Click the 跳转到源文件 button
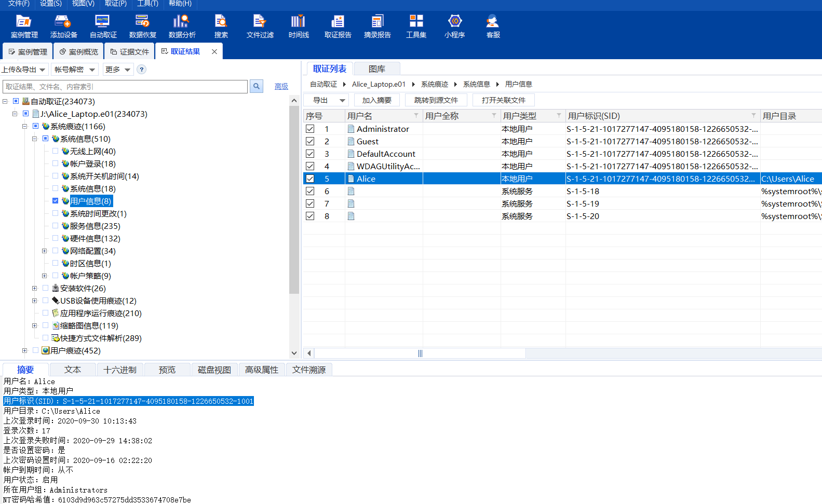The height and width of the screenshot is (504, 822). tap(436, 100)
